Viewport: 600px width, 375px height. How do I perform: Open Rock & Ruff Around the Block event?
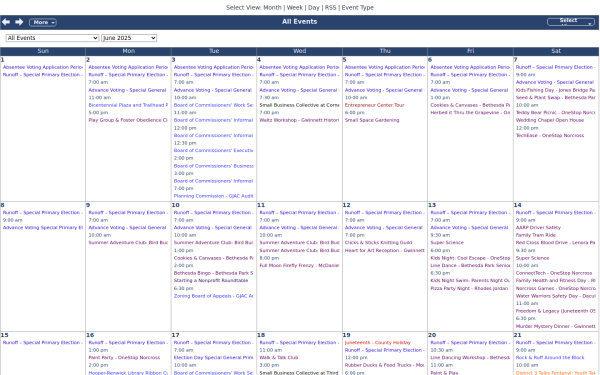coord(550,357)
